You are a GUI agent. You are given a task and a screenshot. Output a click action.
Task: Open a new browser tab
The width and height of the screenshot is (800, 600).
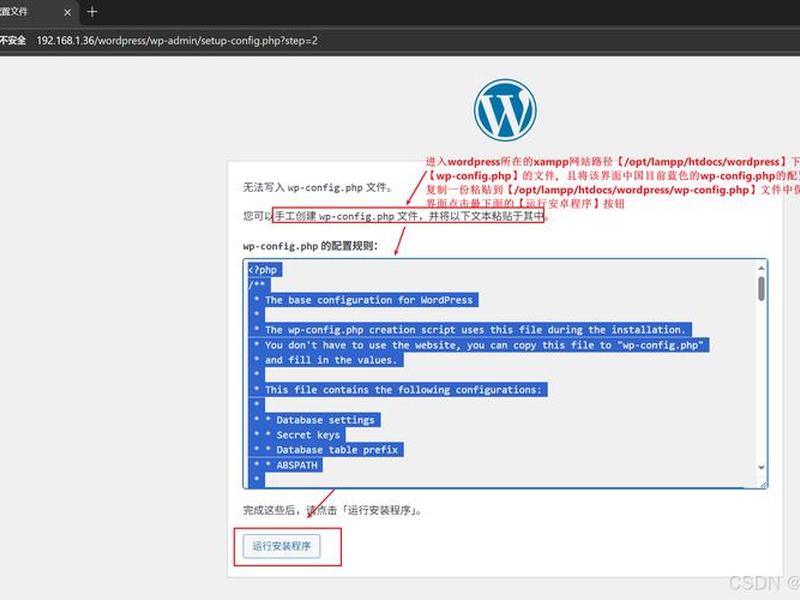92,12
